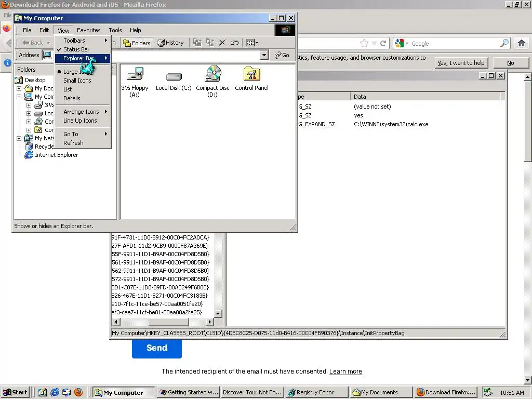Viewport: 532px width, 399px height.
Task: Toggle the Folders toolbar button
Action: tap(137, 43)
